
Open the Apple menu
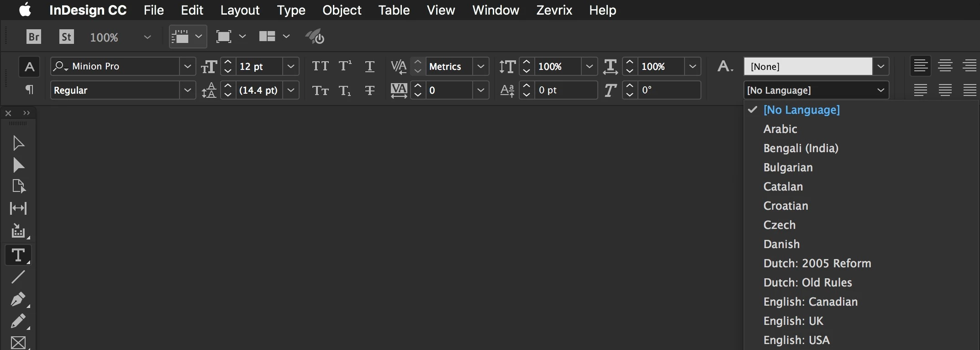pyautogui.click(x=26, y=10)
